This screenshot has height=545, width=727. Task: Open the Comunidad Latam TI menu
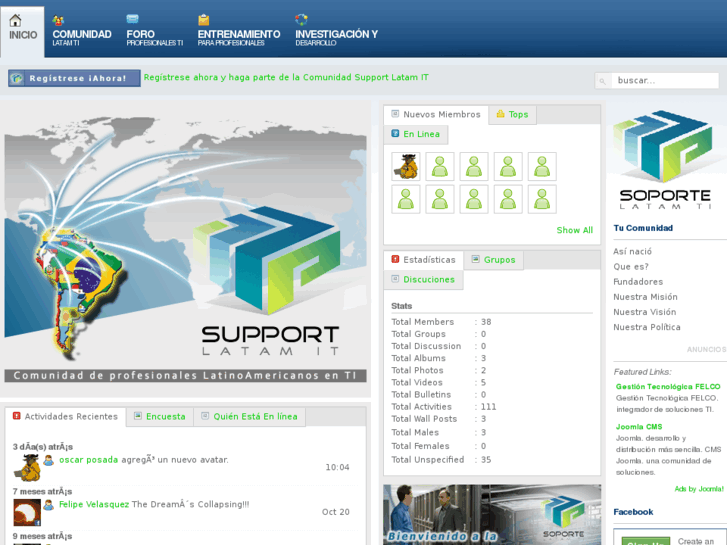(82, 37)
